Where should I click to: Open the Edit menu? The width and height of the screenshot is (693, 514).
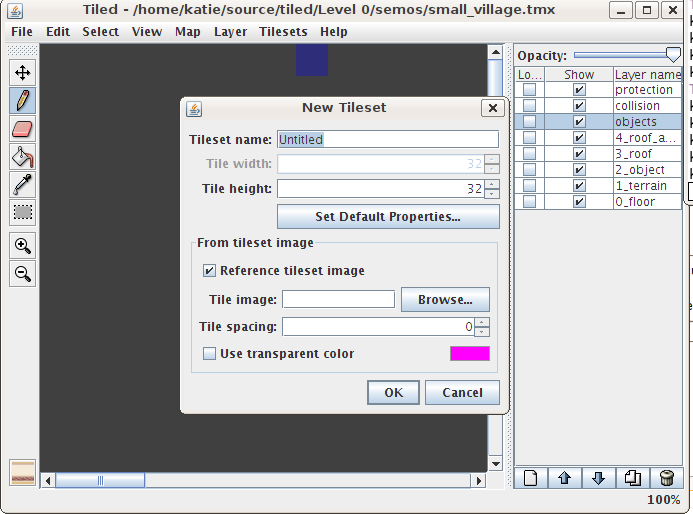58,32
